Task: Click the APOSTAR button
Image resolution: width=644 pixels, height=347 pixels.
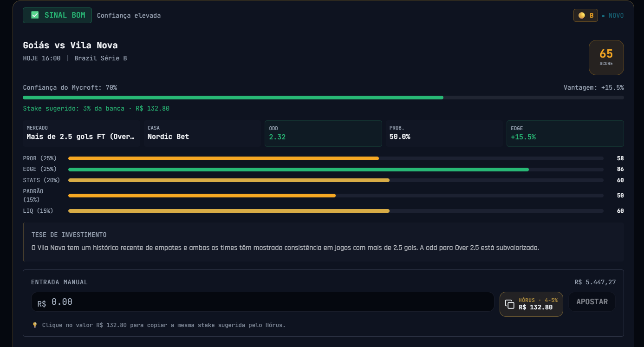Action: [x=592, y=301]
